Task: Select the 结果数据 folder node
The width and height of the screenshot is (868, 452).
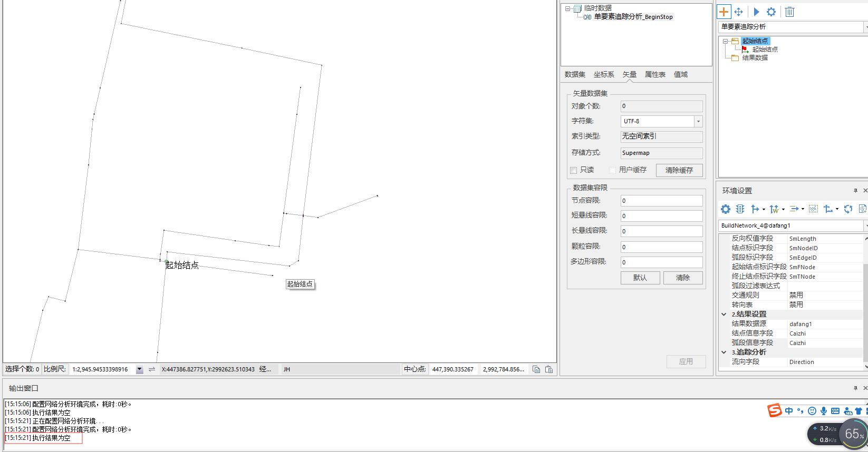Action: (755, 58)
